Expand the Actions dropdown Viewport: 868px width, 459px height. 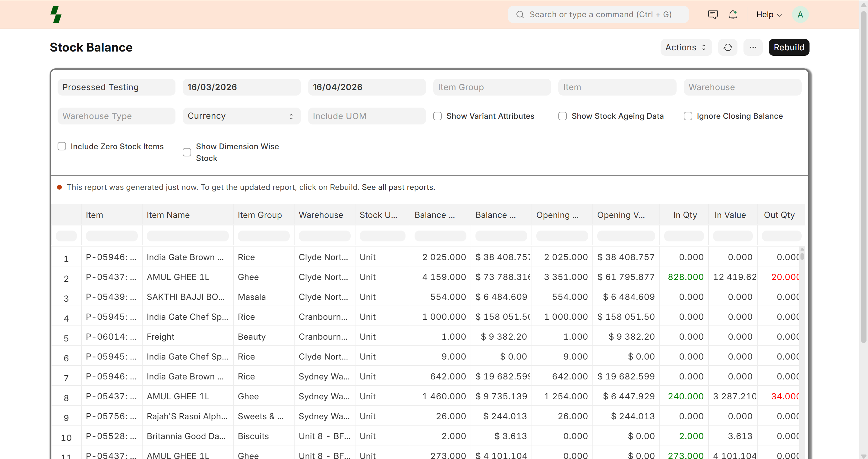click(685, 48)
